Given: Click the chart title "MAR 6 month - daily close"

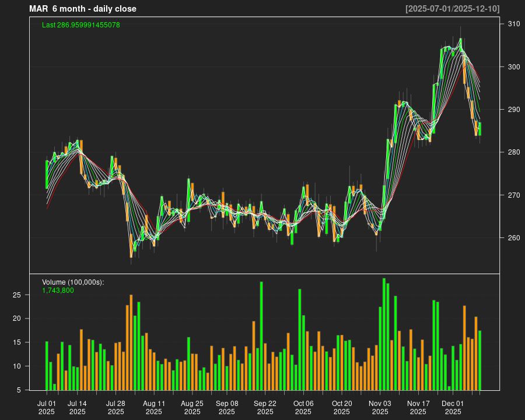Looking at the screenshot, I should coord(82,9).
